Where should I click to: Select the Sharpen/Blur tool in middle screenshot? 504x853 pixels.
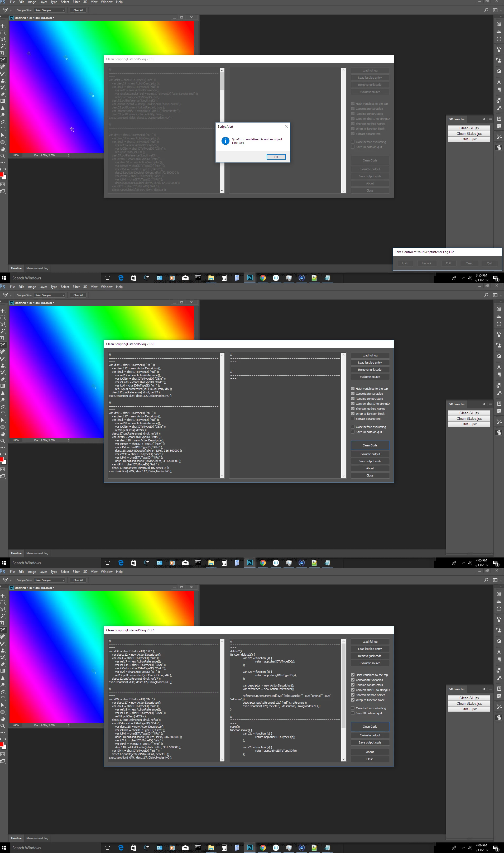pyautogui.click(x=3, y=393)
